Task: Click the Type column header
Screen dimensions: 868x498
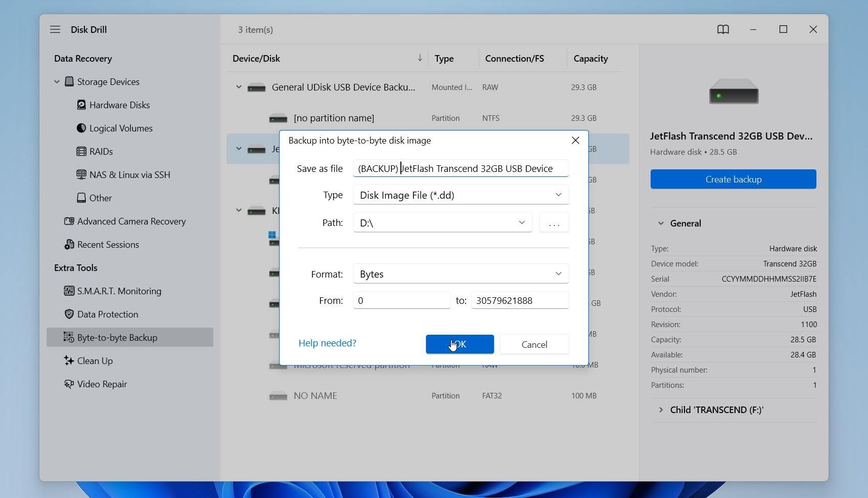Action: coord(444,59)
